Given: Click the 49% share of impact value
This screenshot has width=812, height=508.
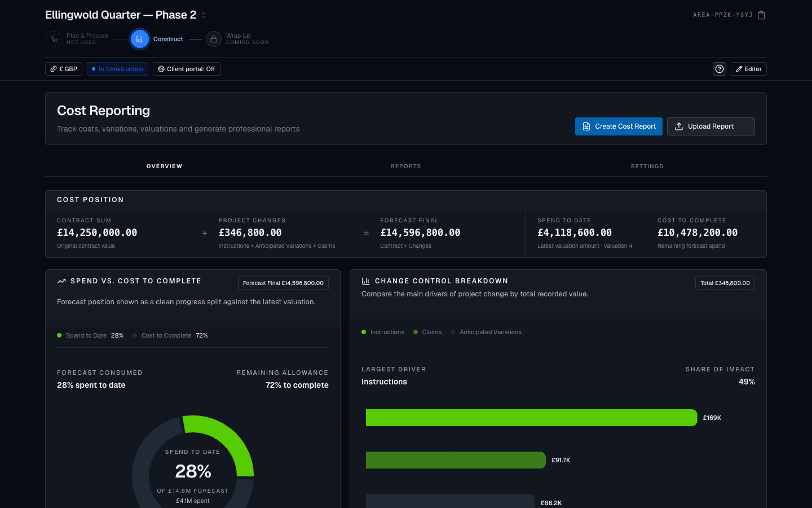Looking at the screenshot, I should [747, 382].
